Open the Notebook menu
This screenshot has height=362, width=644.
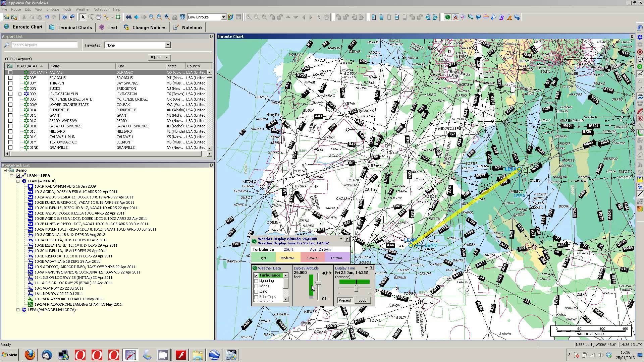[x=101, y=9]
